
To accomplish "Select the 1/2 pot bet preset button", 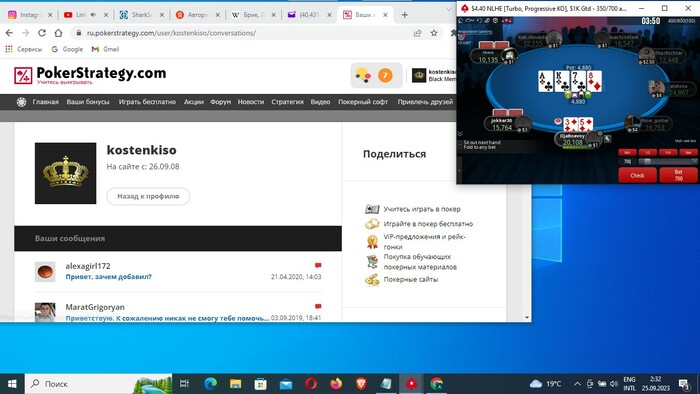I will 648,152.
